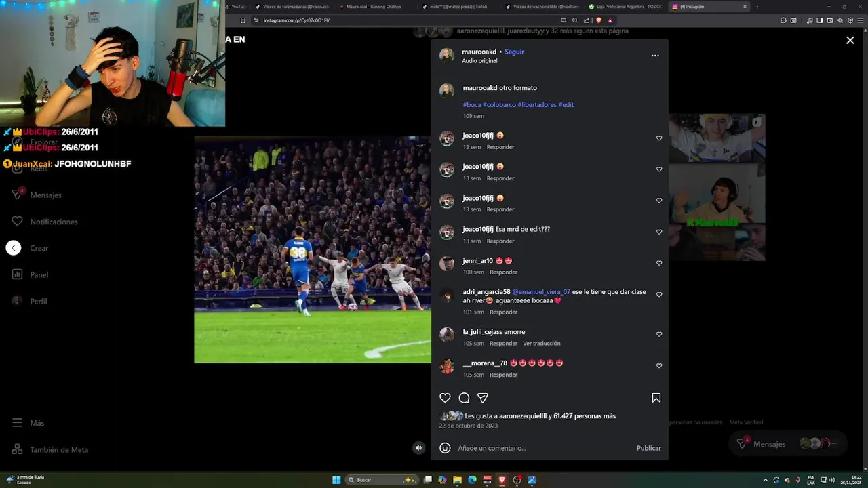The width and height of the screenshot is (868, 488).
Task: Reply to jenni_ar10's comment
Action: click(503, 272)
